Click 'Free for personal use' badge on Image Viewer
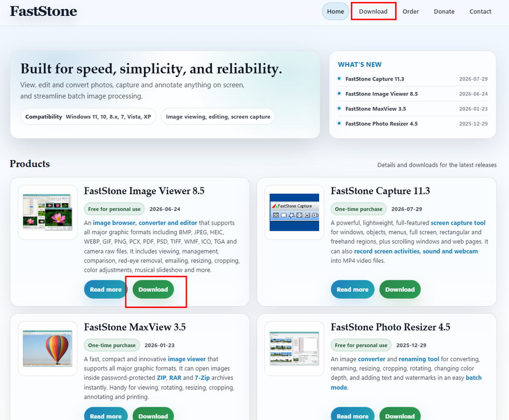509x420 pixels. click(x=114, y=209)
